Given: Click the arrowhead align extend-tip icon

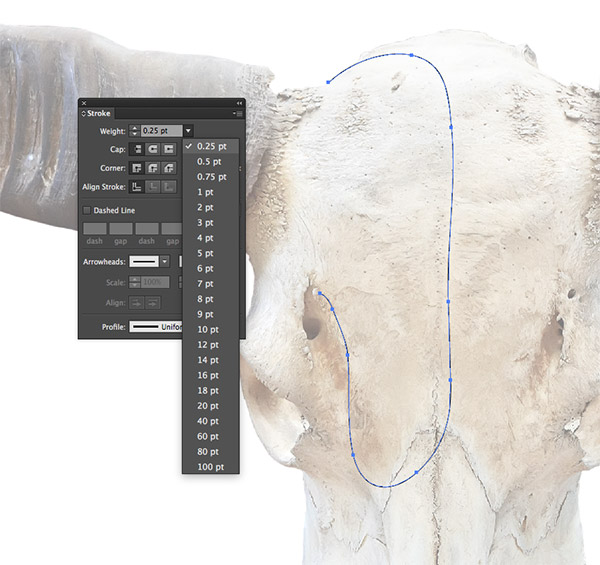Looking at the screenshot, I should pyautogui.click(x=136, y=303).
